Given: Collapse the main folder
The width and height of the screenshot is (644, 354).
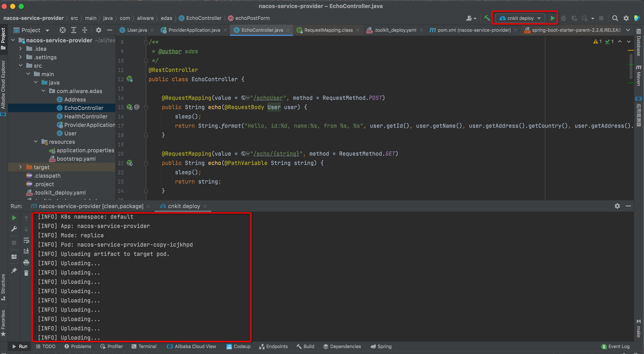Looking at the screenshot, I should click(x=28, y=74).
